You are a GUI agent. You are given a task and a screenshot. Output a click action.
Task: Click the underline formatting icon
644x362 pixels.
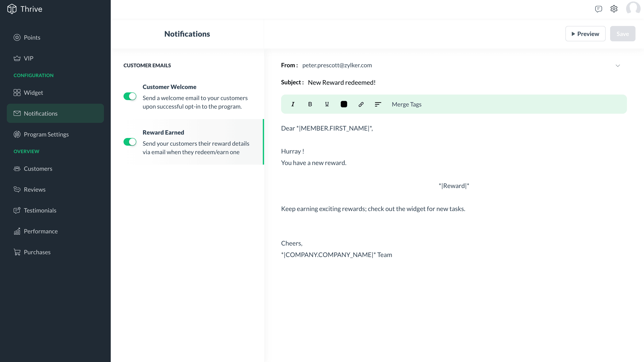(327, 104)
